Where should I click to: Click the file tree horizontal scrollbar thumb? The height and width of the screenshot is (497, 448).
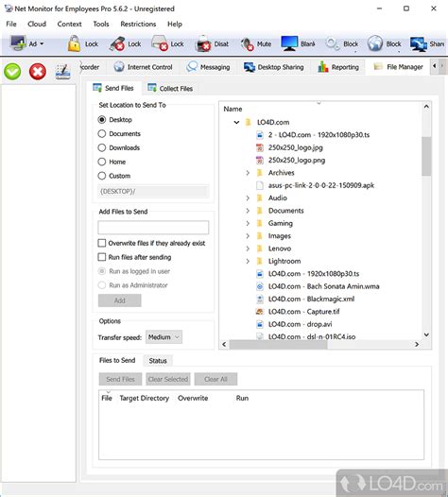point(278,344)
